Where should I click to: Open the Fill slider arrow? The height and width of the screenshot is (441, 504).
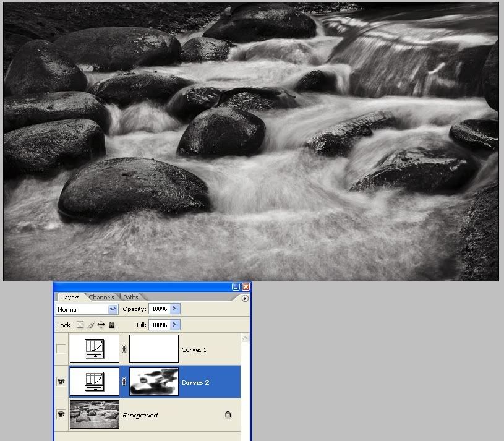tap(174, 325)
